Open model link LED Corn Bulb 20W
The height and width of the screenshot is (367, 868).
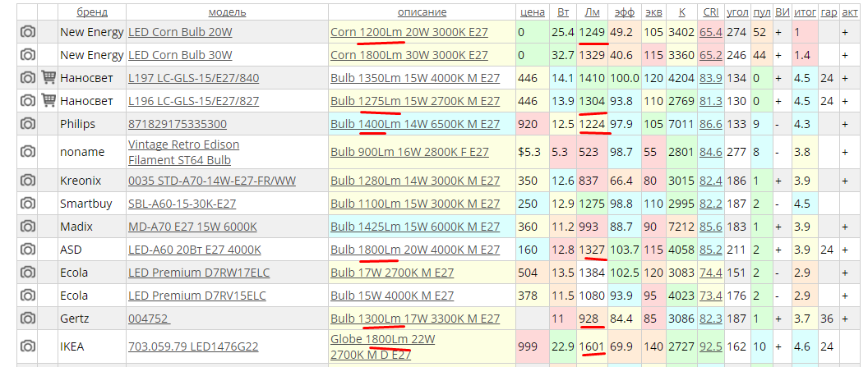pos(180,32)
